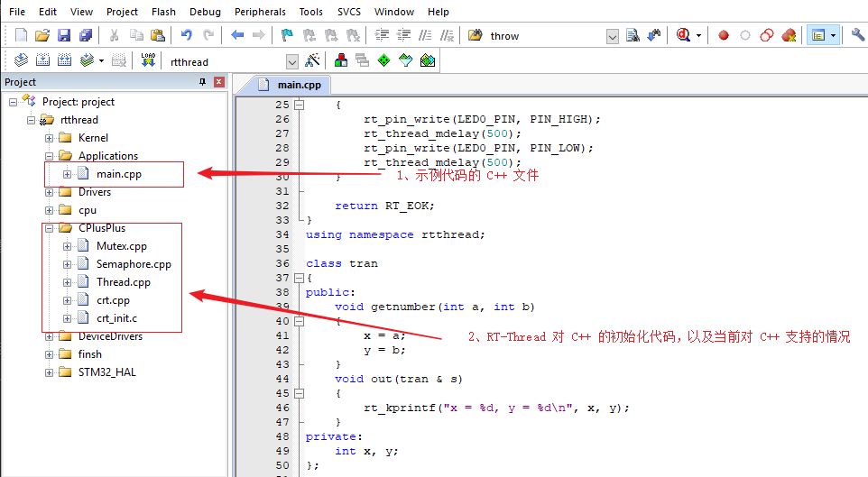Click the Rebuild all target files icon
The height and width of the screenshot is (477, 868).
(64, 60)
